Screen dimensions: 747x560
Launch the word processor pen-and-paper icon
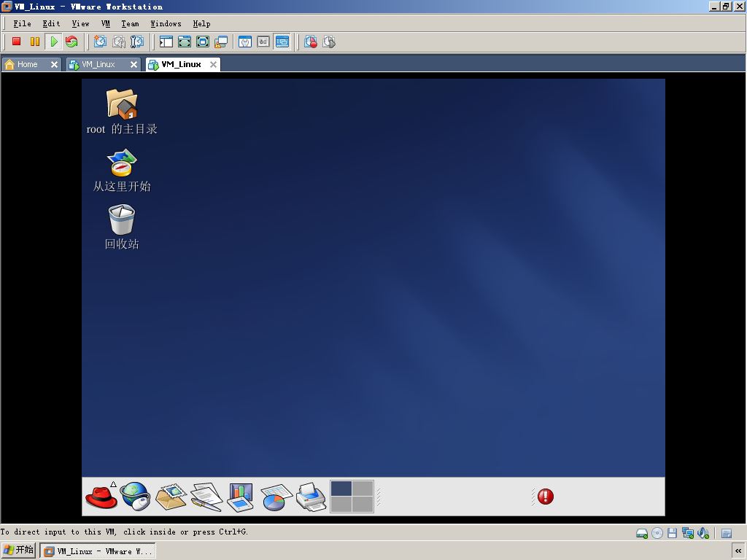coord(206,497)
